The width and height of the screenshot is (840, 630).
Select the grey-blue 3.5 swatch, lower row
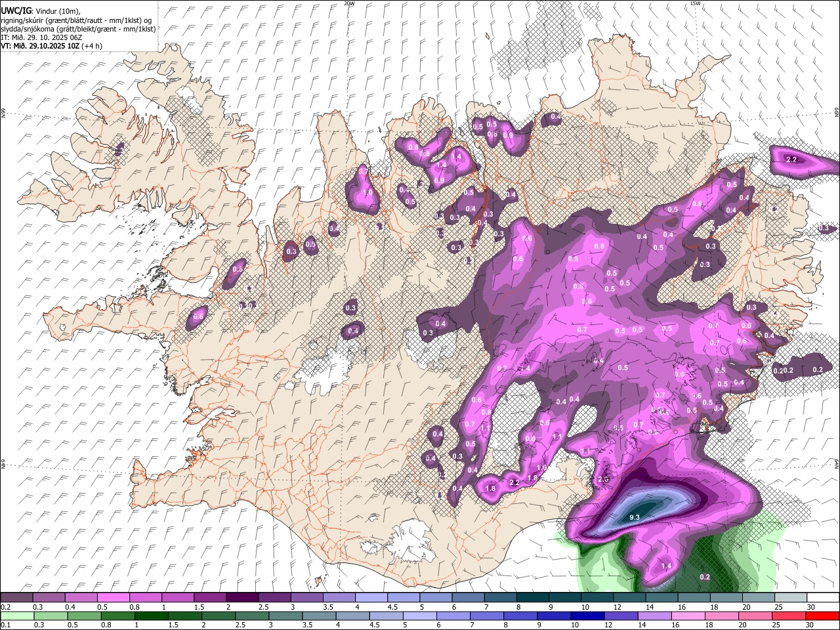pyautogui.click(x=318, y=616)
